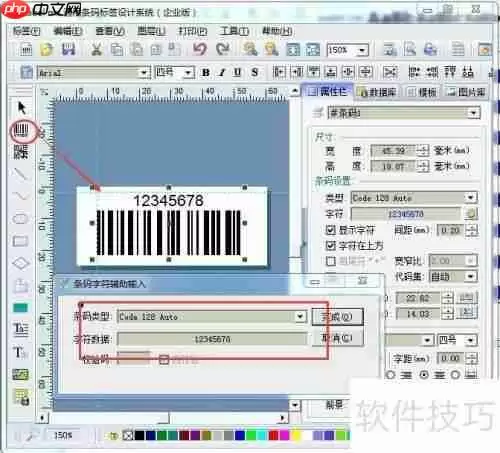Image resolution: width=500 pixels, height=453 pixels.
Task: Open the 打印(P) menu
Action: [193, 31]
